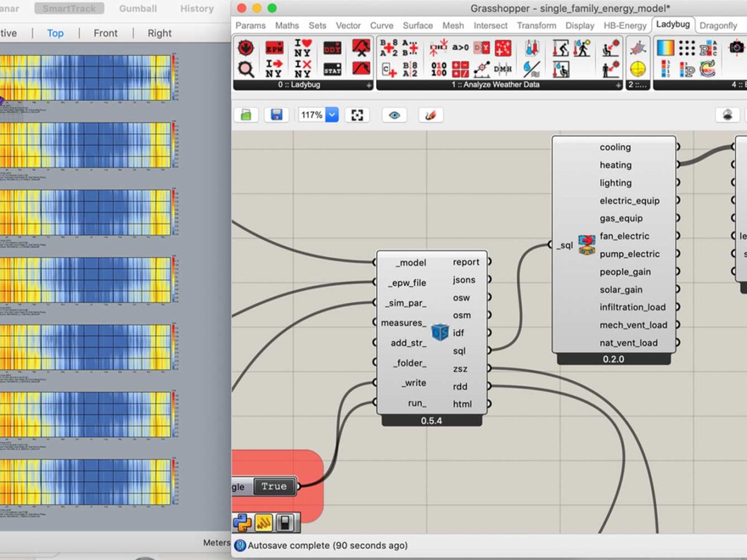Click the autosave status icon
Image resolution: width=747 pixels, height=560 pixels.
(240, 546)
